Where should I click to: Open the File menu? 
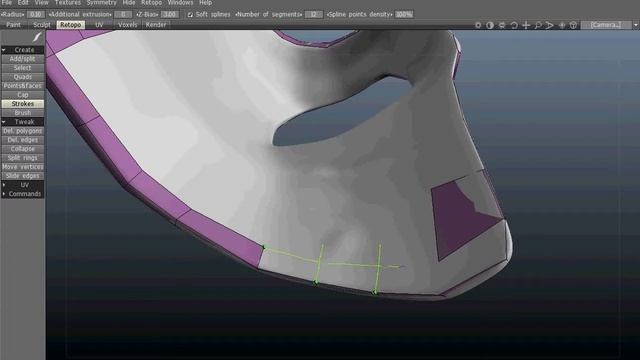(x=7, y=3)
